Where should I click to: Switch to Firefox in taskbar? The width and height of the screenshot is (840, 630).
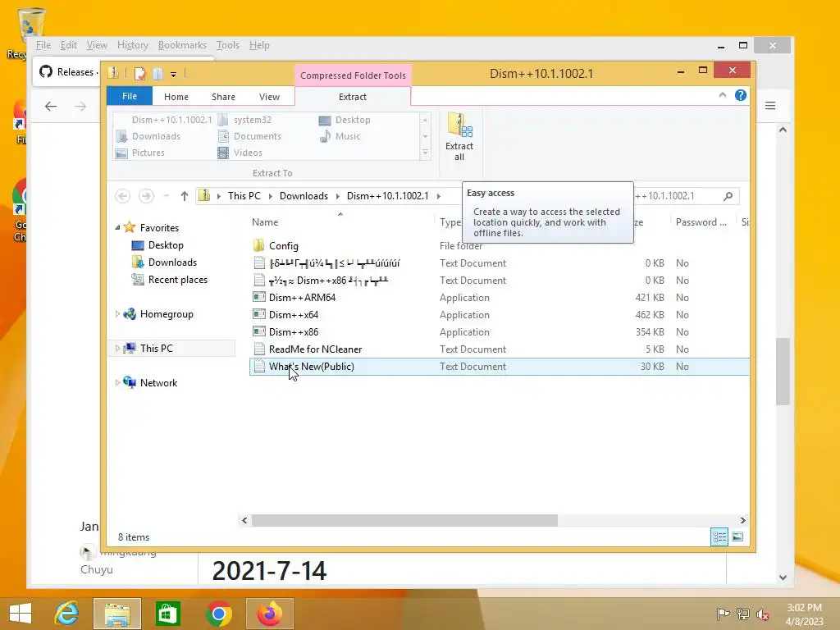tap(269, 614)
